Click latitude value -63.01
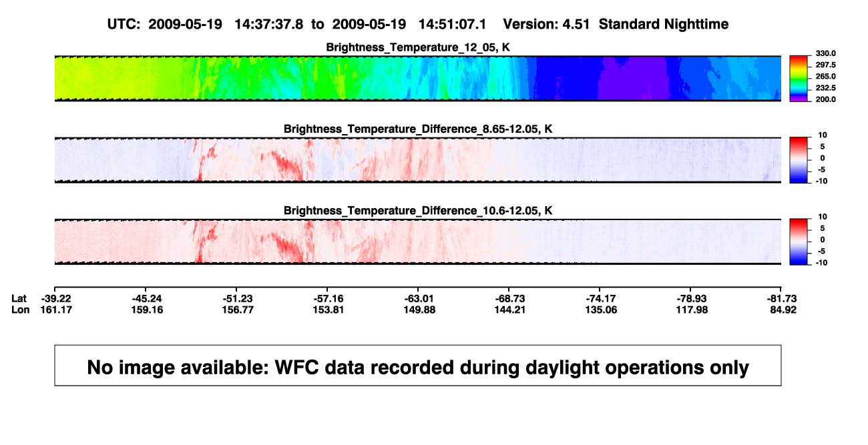Image resolution: width=868 pixels, height=445 pixels. pyautogui.click(x=419, y=298)
